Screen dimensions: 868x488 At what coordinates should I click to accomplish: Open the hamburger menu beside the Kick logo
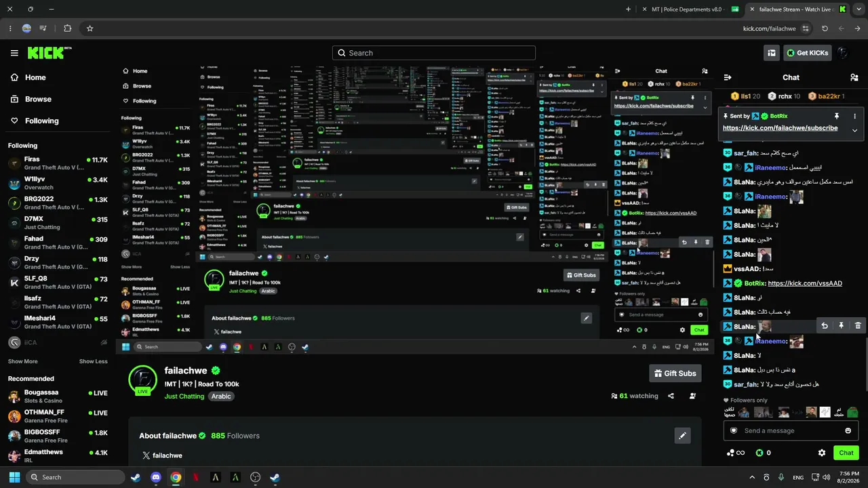14,53
